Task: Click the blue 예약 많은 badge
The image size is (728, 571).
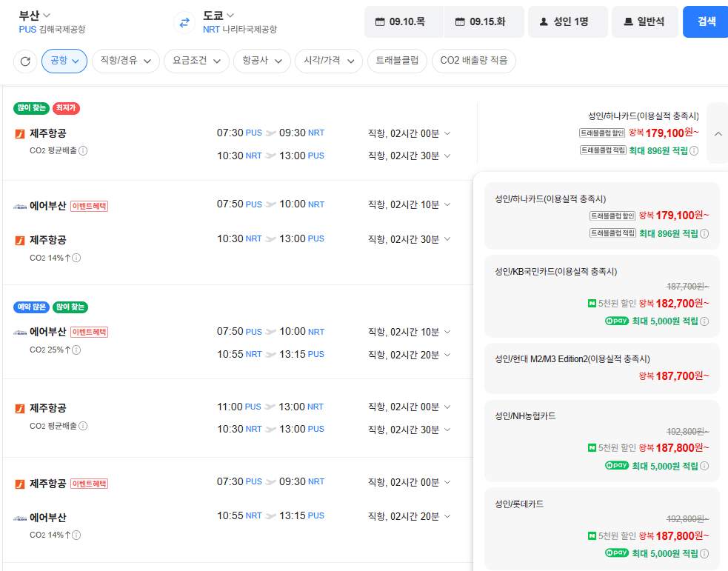Action: [x=32, y=307]
